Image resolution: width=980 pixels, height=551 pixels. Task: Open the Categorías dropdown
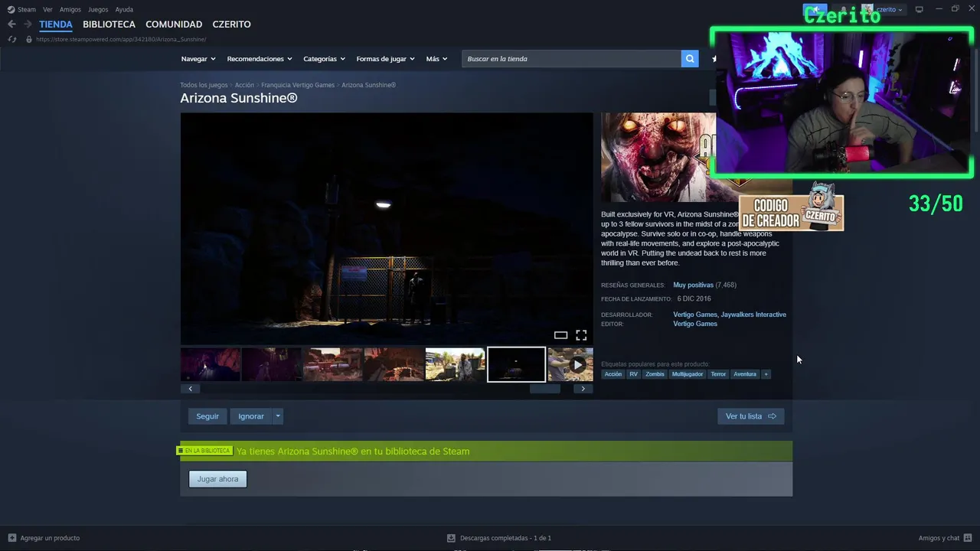coord(324,59)
